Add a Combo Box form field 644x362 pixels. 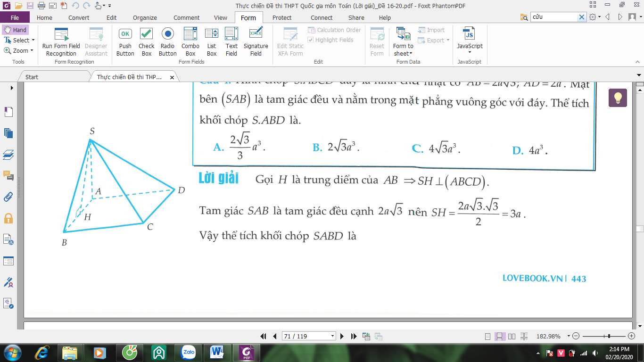(x=190, y=41)
